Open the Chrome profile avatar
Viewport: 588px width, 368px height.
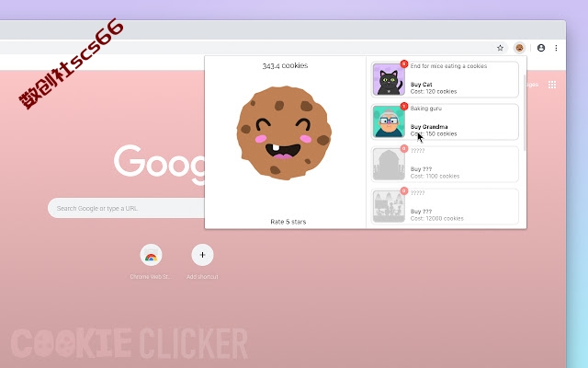click(541, 48)
